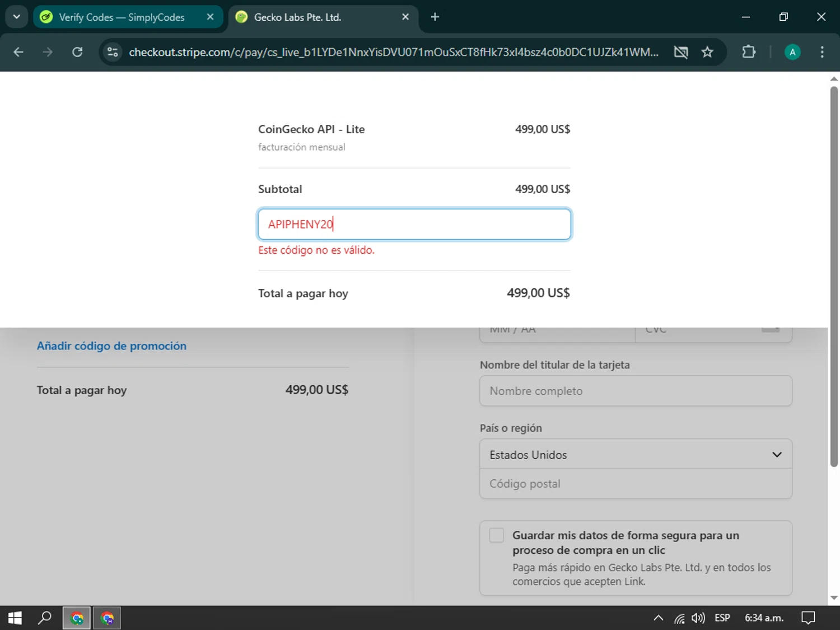Image resolution: width=840 pixels, height=630 pixels.
Task: Click the first Chrome taskbar icon
Action: coord(77,618)
